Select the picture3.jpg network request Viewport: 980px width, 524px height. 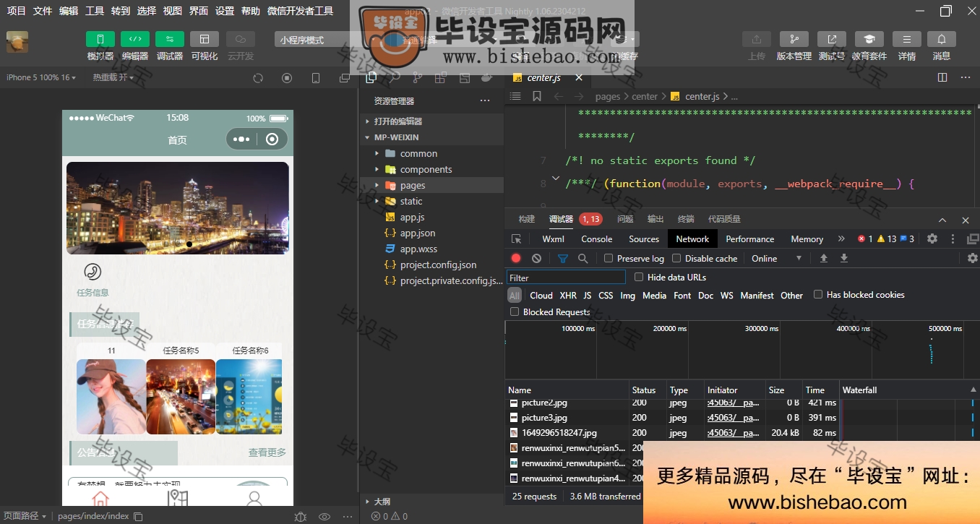coord(544,418)
